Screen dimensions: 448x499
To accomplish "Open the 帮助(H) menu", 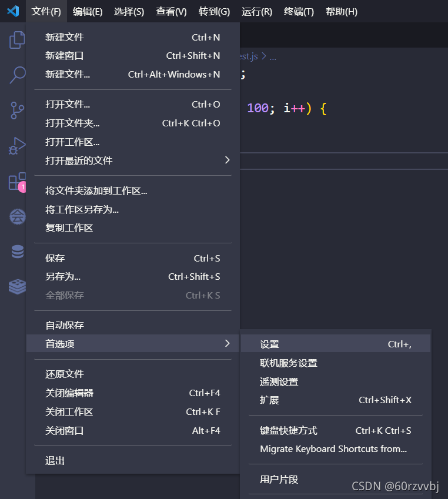I will [x=341, y=11].
